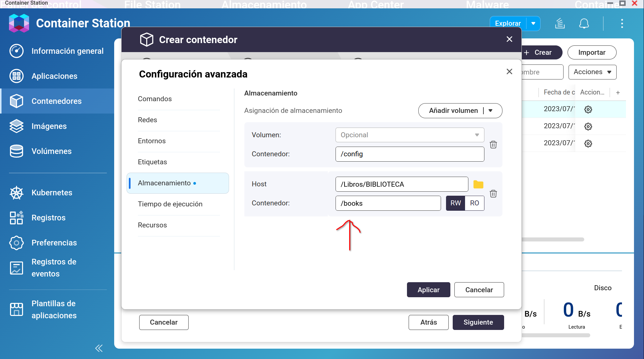Open the background tasks stack icon

tap(560, 24)
